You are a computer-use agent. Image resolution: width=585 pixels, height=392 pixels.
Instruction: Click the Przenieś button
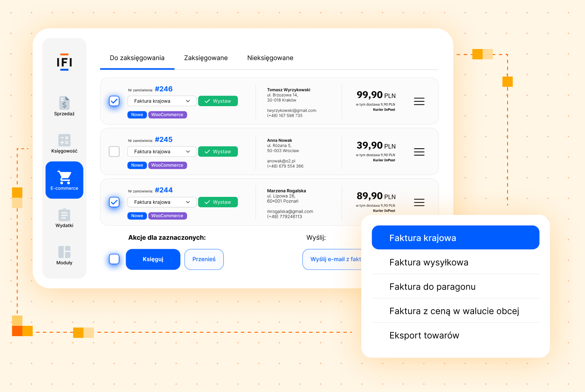tap(204, 259)
